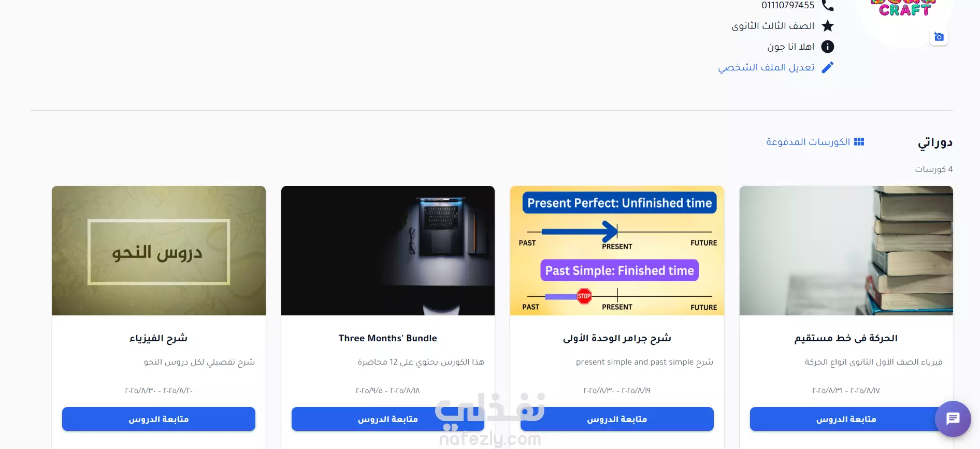Image resolution: width=980 pixels, height=449 pixels.
Task: Click متابعة الدروس for شرح الفيزياء course
Action: point(158,419)
